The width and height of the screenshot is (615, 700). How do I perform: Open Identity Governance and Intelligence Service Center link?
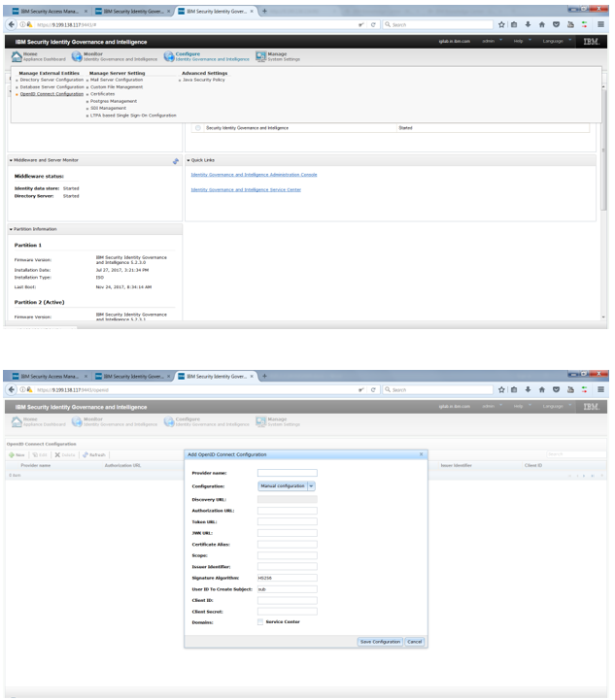(x=246, y=189)
